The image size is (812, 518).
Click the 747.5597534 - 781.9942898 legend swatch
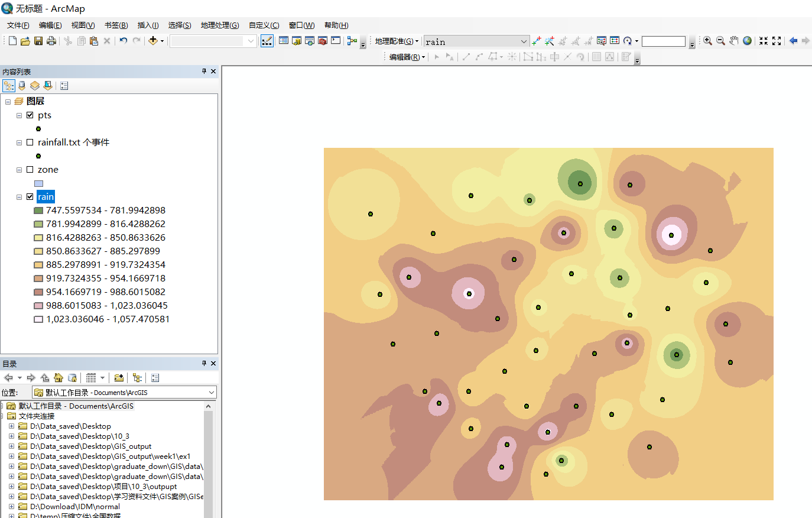click(38, 211)
